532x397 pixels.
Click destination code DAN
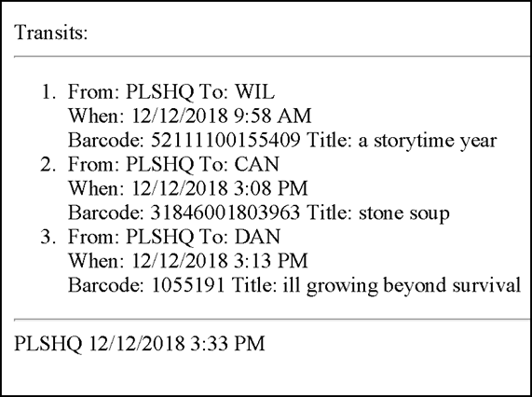tap(257, 237)
